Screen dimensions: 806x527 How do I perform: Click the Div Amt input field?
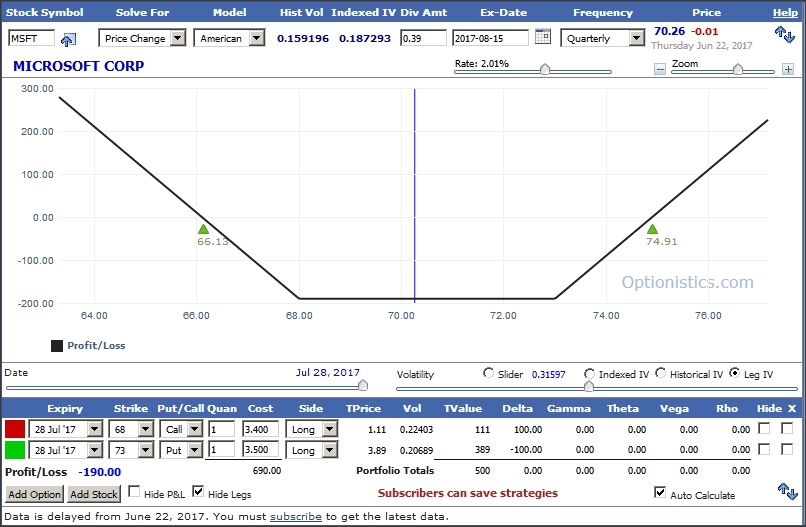tap(422, 38)
